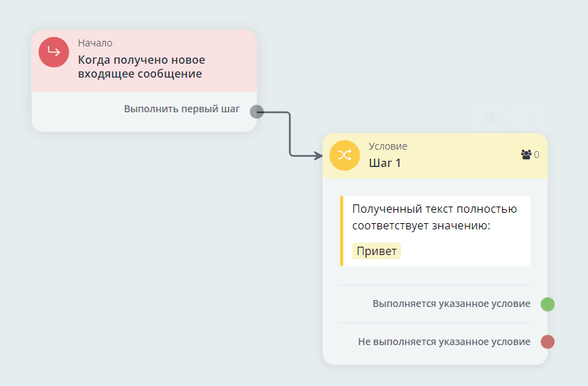Click the green condition-met connector dot
Screen dimensions: 588x386
click(547, 304)
